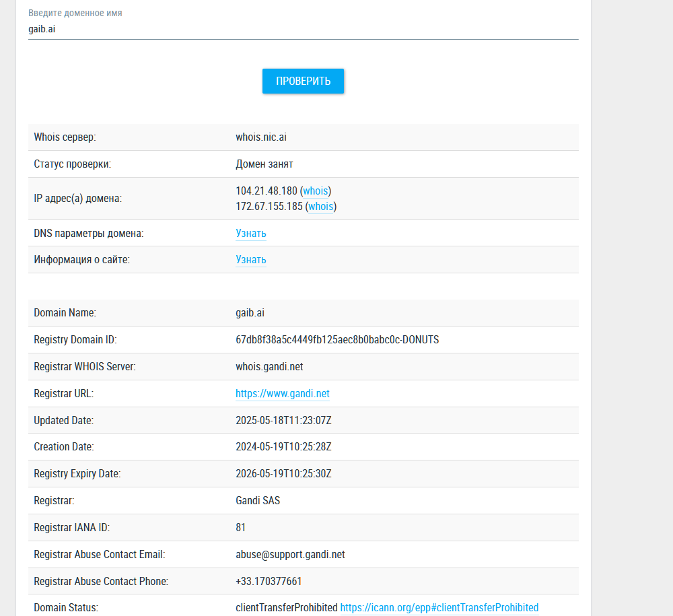The image size is (673, 616).
Task: Open whois link for 172.67.155.185
Action: [x=320, y=207]
